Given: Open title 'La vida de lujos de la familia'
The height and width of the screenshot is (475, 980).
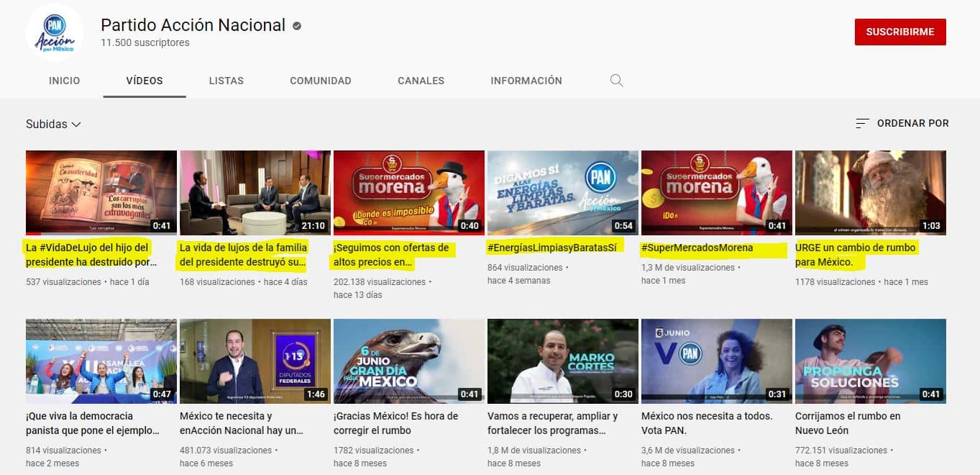Looking at the screenshot, I should (x=244, y=255).
